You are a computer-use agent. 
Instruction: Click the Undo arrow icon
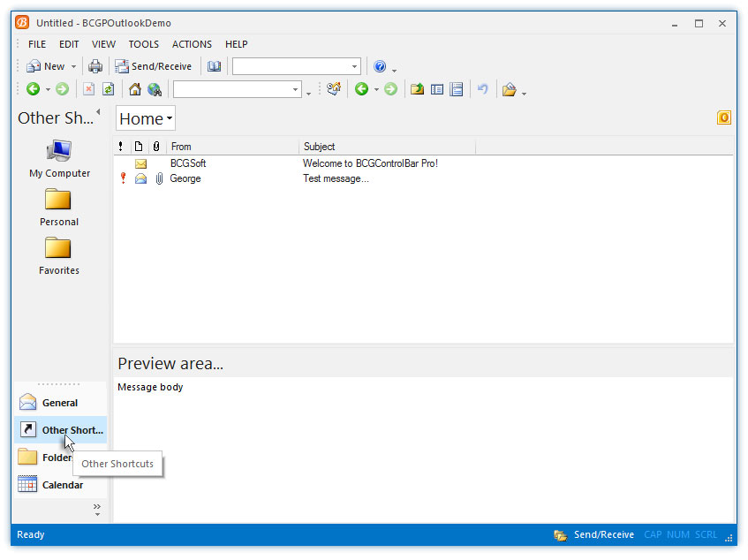click(x=482, y=89)
